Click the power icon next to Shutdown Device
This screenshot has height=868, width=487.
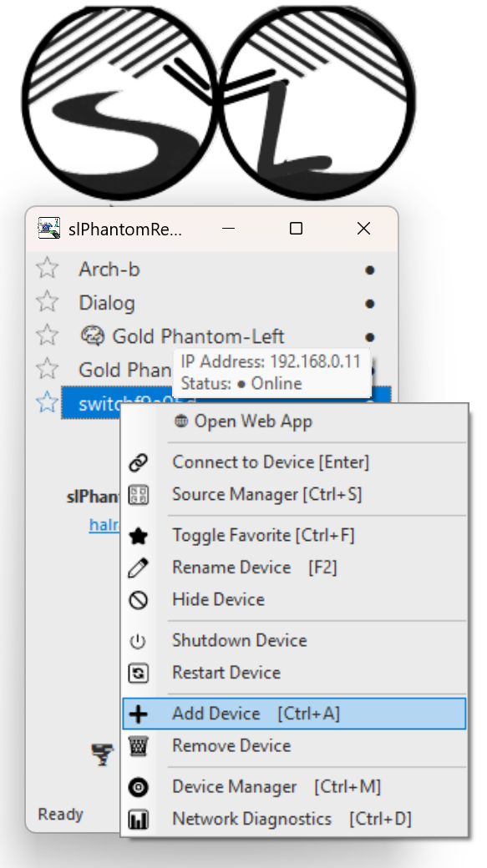click(x=140, y=640)
